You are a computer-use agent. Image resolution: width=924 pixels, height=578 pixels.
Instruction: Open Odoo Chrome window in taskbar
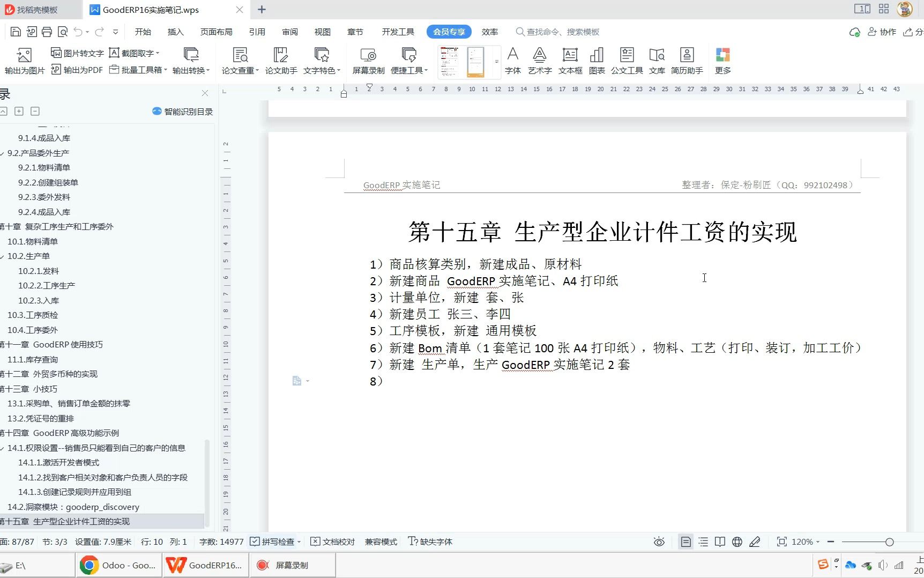pos(119,566)
